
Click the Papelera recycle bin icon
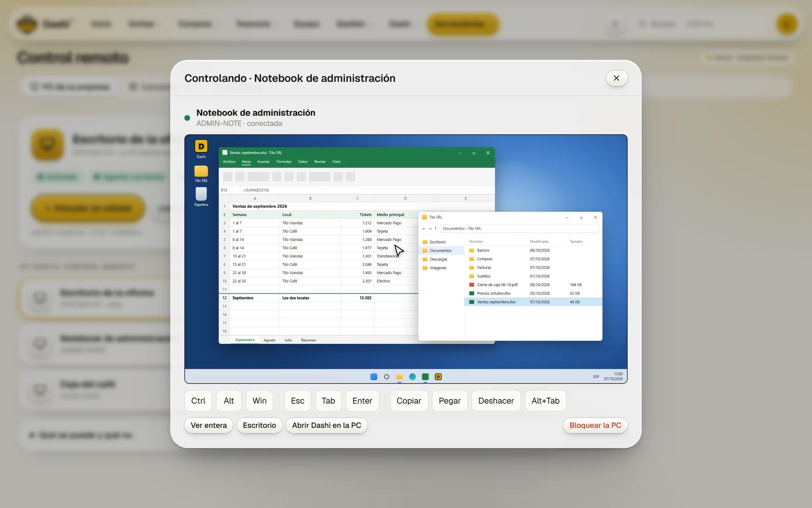201,197
